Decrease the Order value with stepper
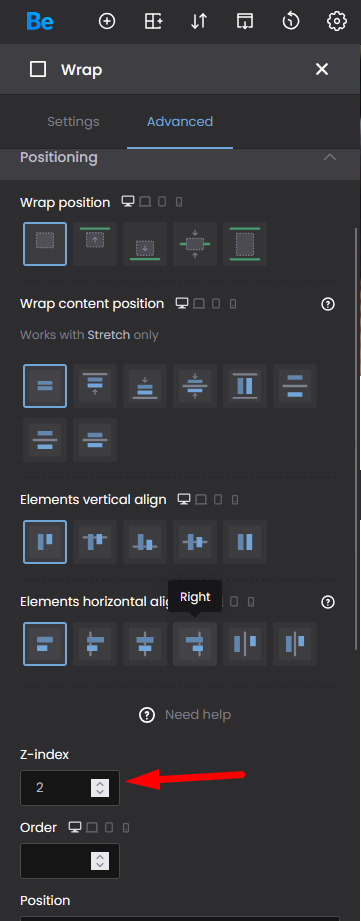Screen dimensions: 361x921 click(x=100, y=866)
